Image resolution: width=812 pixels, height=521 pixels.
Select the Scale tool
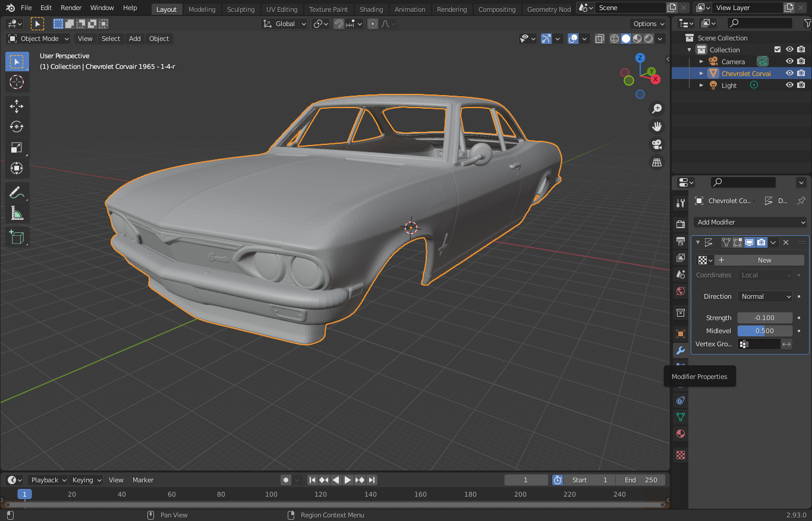click(x=17, y=148)
